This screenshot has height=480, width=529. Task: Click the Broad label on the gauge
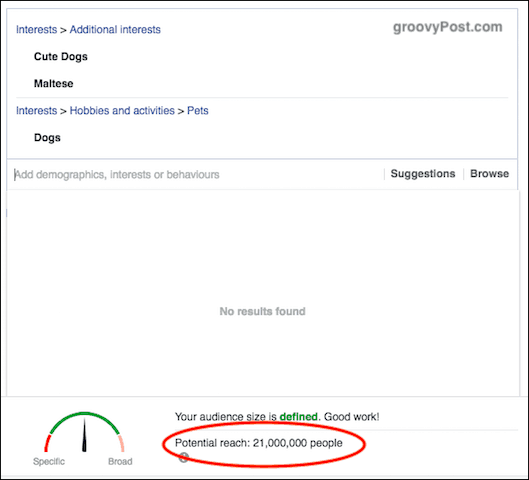[x=120, y=461]
